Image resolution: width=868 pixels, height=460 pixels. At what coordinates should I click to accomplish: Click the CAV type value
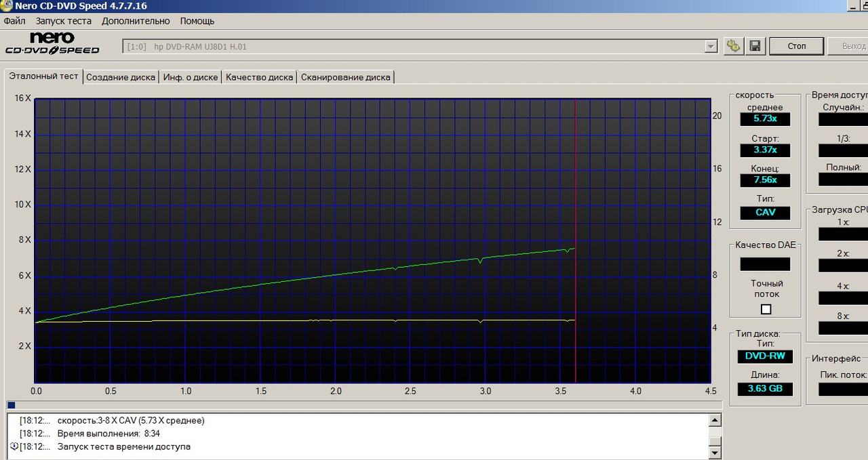pyautogui.click(x=765, y=212)
